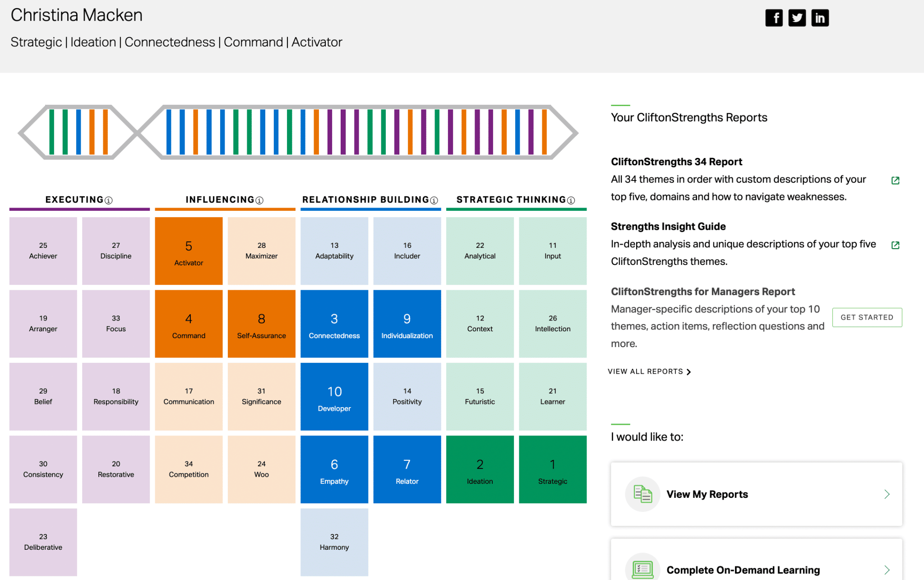Select the Influencing domain header
This screenshot has width=924, height=580.
click(220, 200)
